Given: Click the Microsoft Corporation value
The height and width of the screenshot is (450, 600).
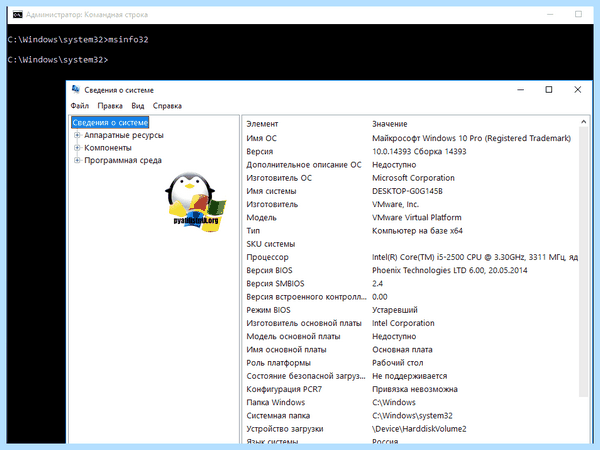Looking at the screenshot, I should click(413, 178).
